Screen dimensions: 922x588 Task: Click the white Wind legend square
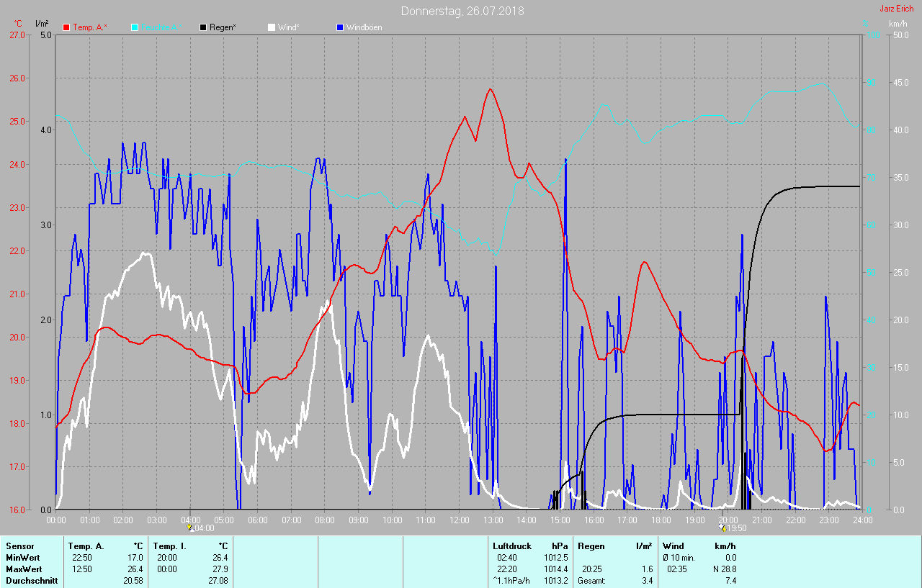coord(272,27)
